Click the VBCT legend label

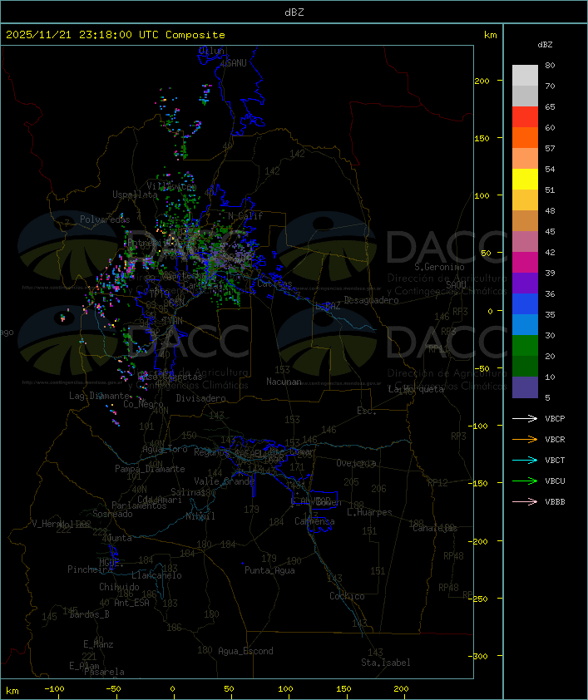pos(555,461)
